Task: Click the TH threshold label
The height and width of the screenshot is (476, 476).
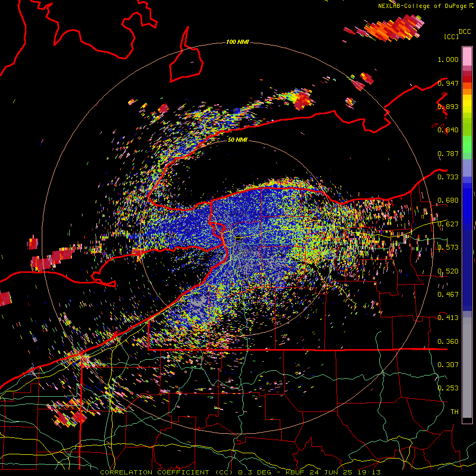Action: coord(454,412)
